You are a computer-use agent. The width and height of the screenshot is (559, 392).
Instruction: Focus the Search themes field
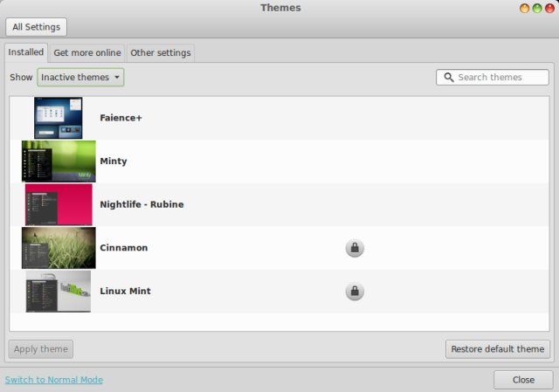493,78
